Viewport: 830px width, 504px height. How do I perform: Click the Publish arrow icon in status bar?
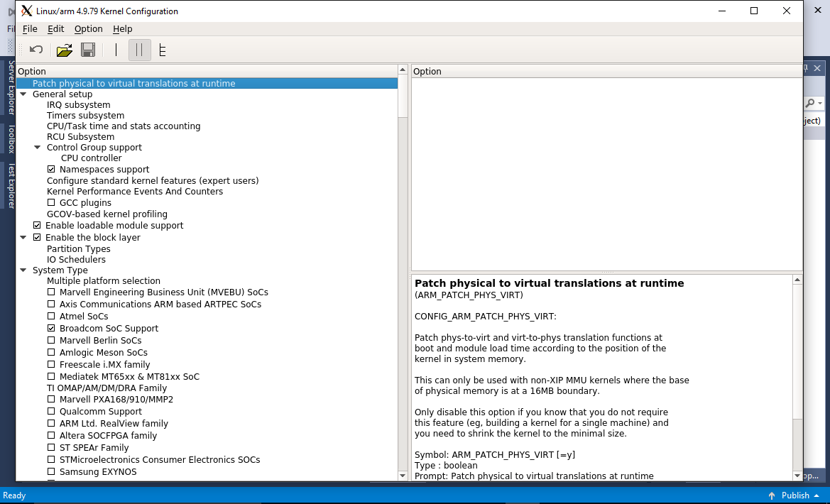pos(772,495)
